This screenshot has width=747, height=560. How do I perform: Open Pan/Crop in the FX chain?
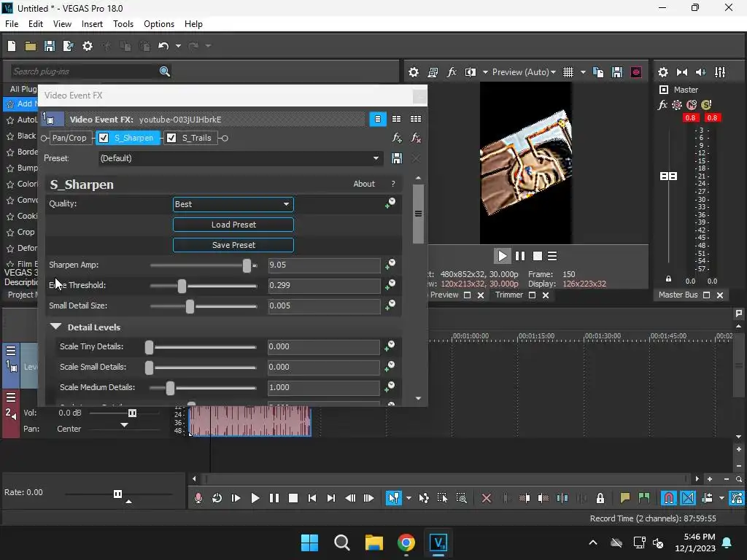69,138
